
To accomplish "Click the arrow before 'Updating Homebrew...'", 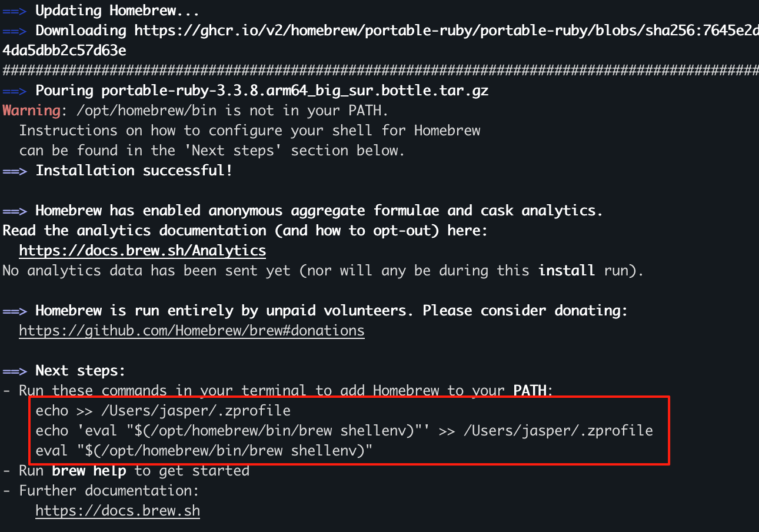I will 15,11.
